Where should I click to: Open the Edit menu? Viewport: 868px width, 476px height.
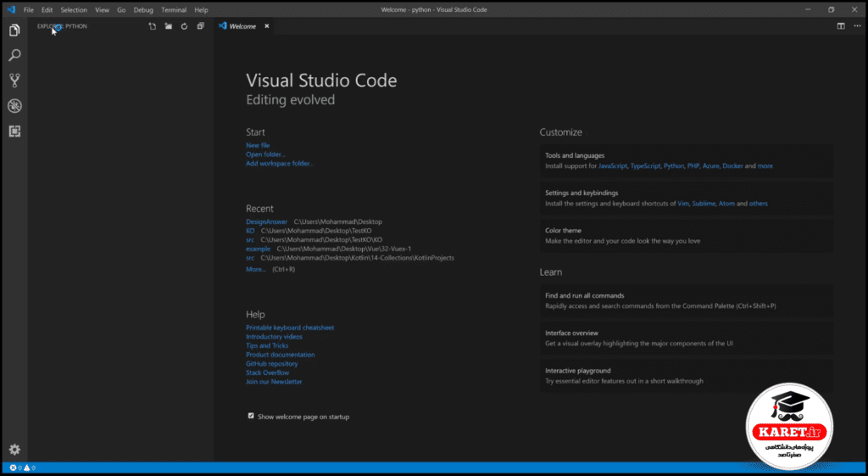pos(47,10)
